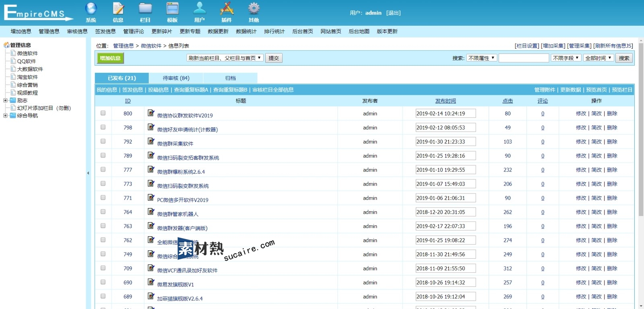Click the 退出 logout link
Viewport: 644px width, 309px height.
(x=393, y=13)
